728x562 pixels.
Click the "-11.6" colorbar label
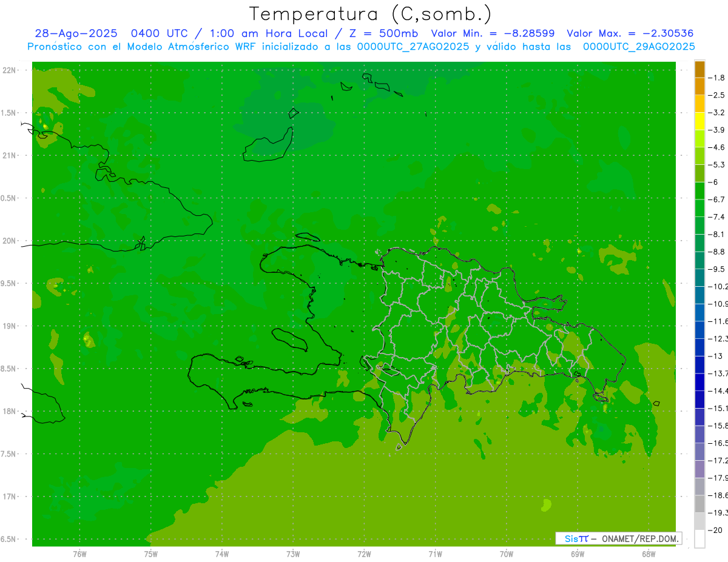tap(718, 321)
